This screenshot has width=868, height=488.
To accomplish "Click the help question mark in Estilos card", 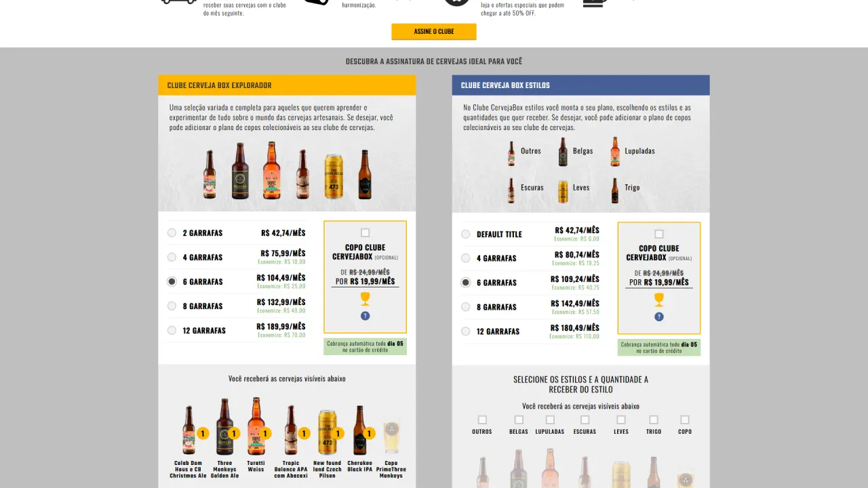I will coord(659,317).
